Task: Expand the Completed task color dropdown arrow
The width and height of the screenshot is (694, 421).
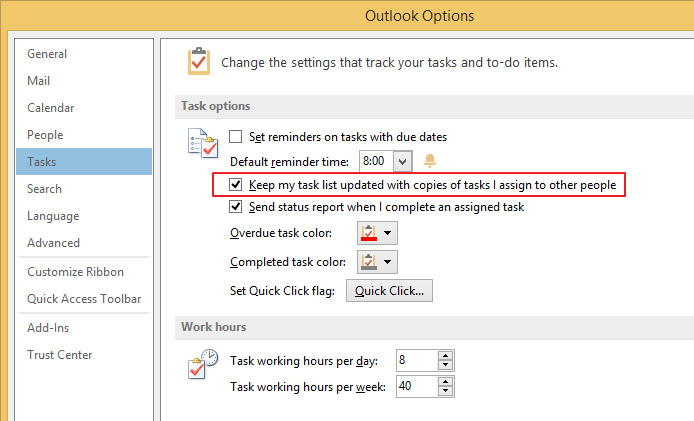Action: [x=388, y=262]
